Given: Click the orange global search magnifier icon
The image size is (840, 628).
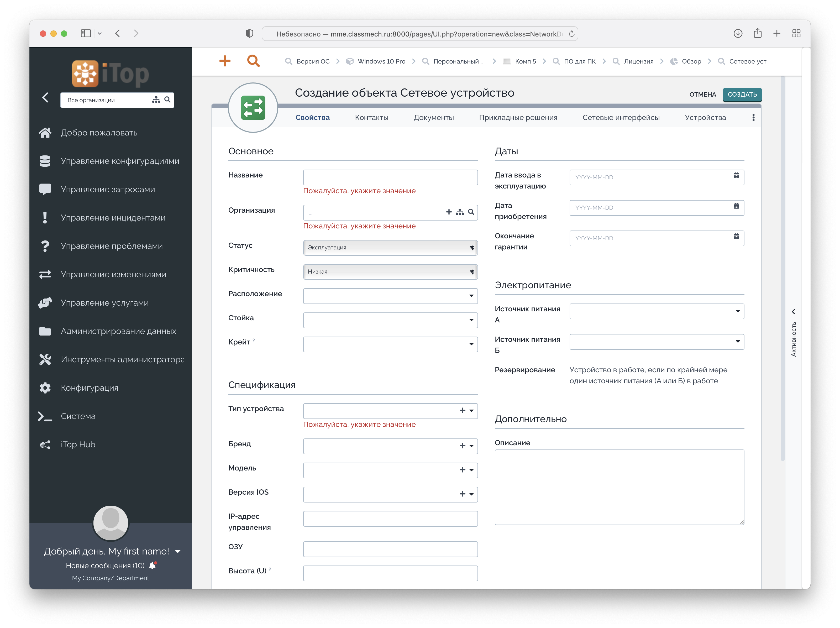Looking at the screenshot, I should point(253,61).
